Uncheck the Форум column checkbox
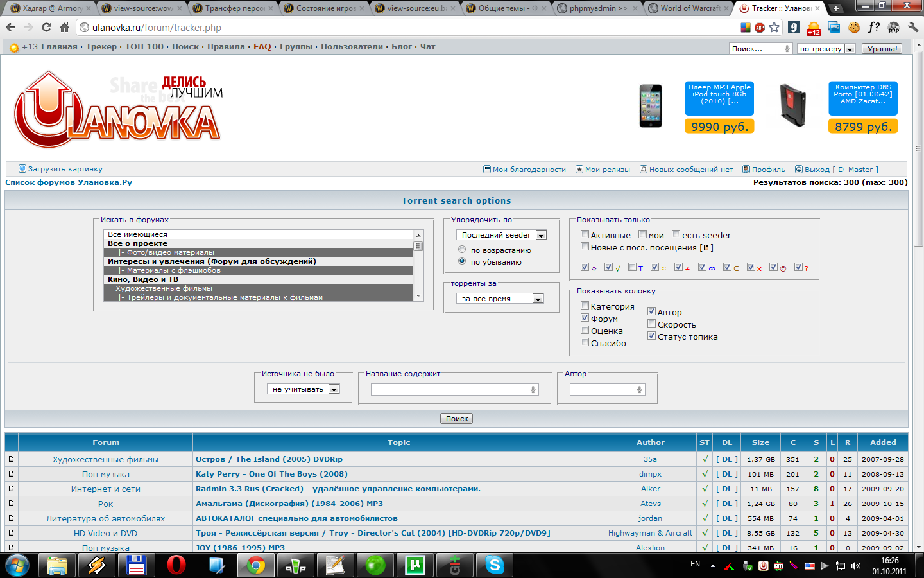 (x=585, y=318)
